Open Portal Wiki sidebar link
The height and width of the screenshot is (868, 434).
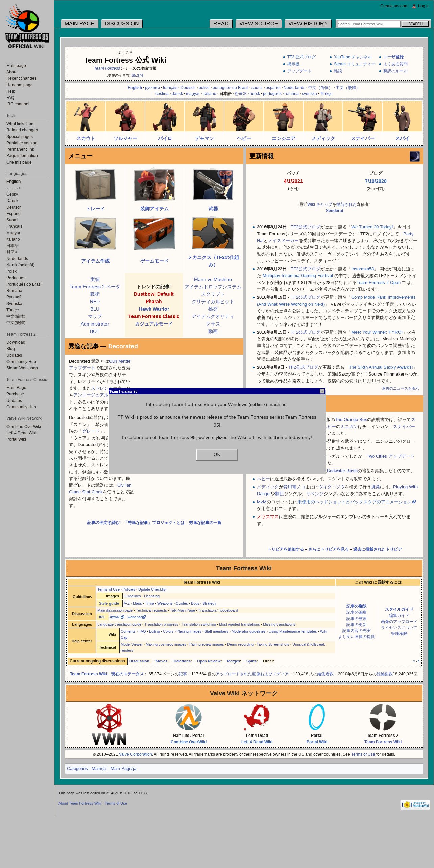coord(16,439)
